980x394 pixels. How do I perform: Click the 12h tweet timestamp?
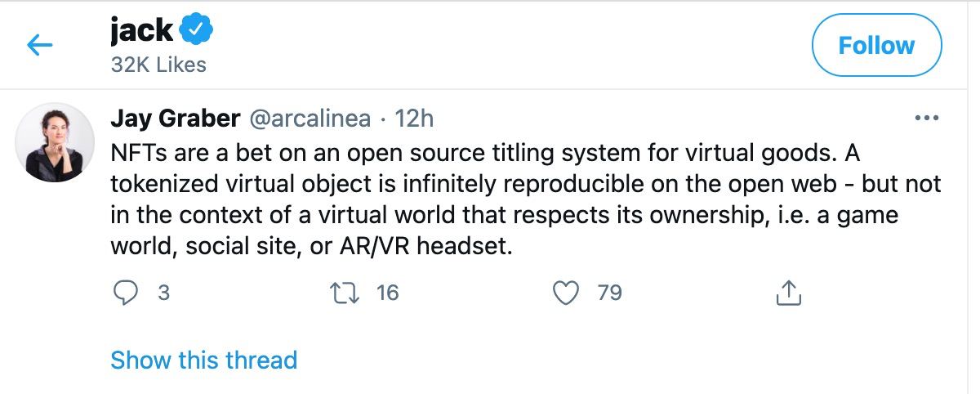(414, 119)
